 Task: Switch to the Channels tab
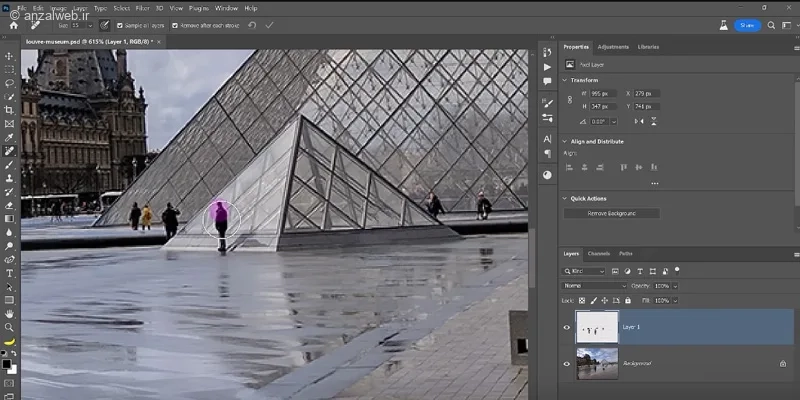(598, 254)
